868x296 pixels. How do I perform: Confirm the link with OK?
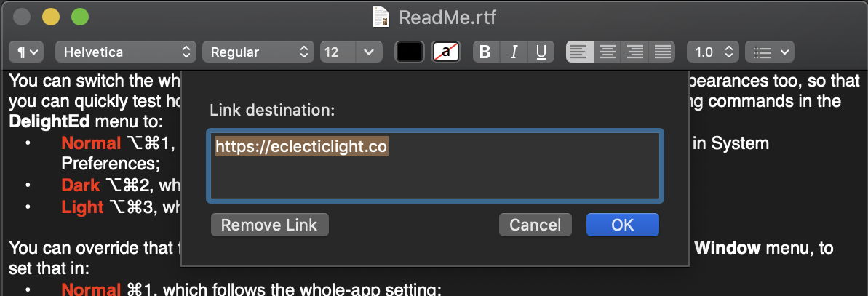(622, 225)
